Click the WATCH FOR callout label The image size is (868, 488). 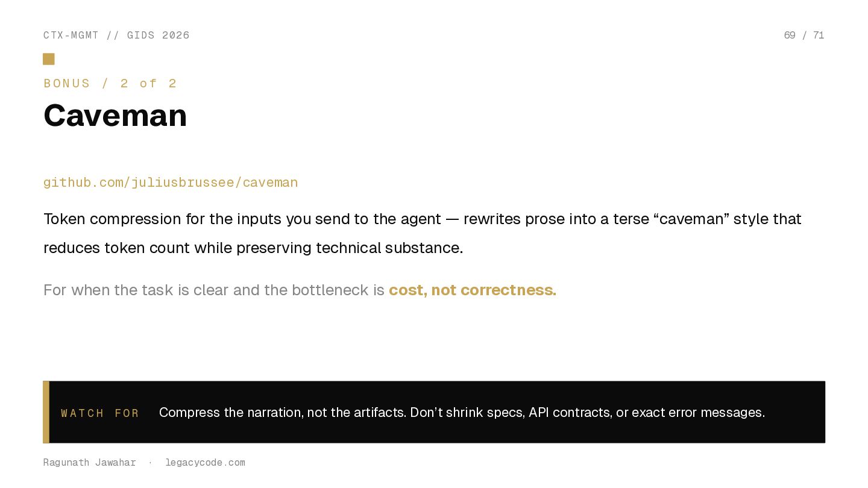(100, 413)
